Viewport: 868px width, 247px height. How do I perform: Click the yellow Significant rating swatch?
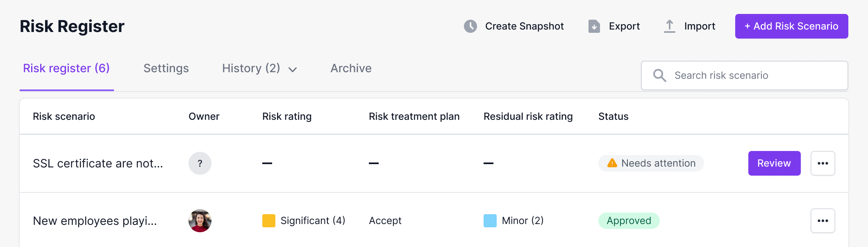tap(269, 221)
